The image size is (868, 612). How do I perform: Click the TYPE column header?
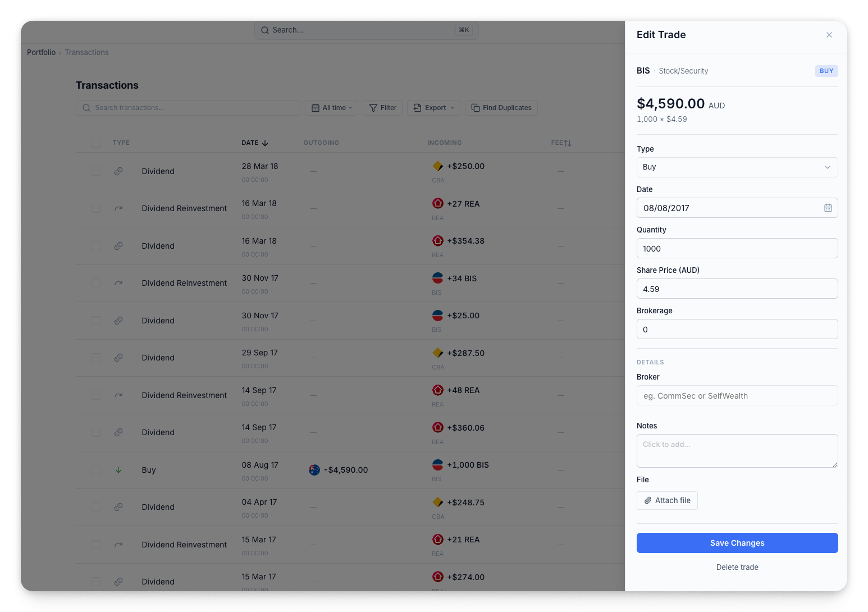[121, 143]
